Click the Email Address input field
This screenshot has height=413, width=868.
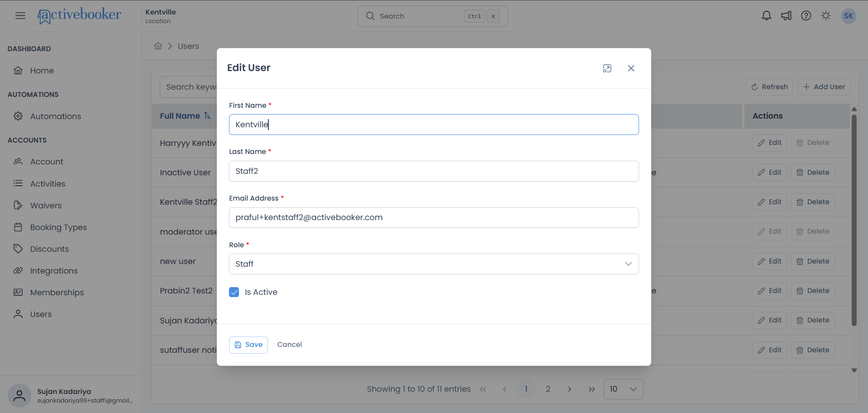tap(434, 217)
